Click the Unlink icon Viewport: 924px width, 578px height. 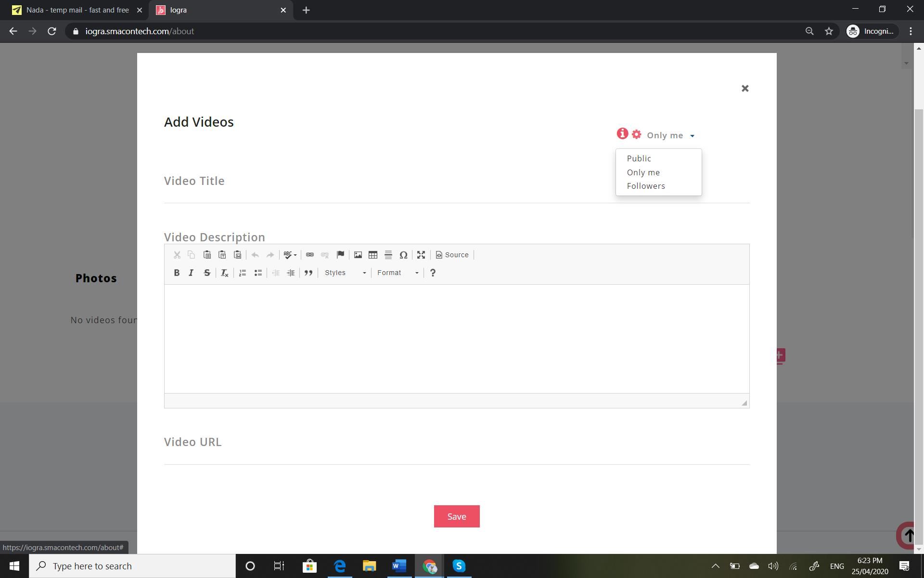tap(325, 255)
